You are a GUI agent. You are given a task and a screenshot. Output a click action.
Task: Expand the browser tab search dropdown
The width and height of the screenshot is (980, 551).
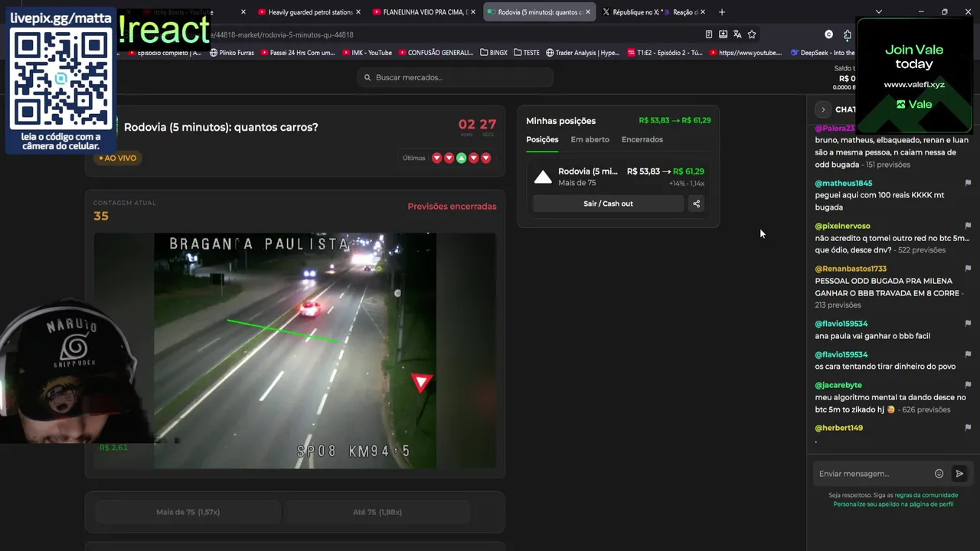click(878, 12)
